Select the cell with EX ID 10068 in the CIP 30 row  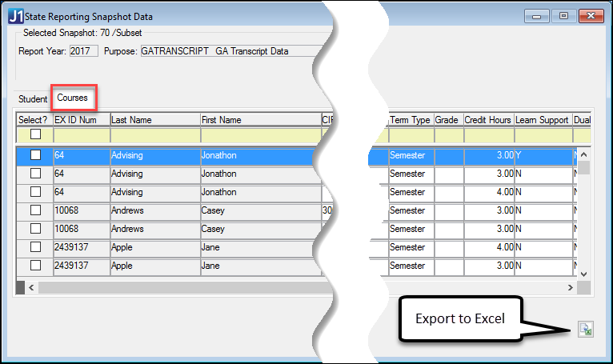82,210
